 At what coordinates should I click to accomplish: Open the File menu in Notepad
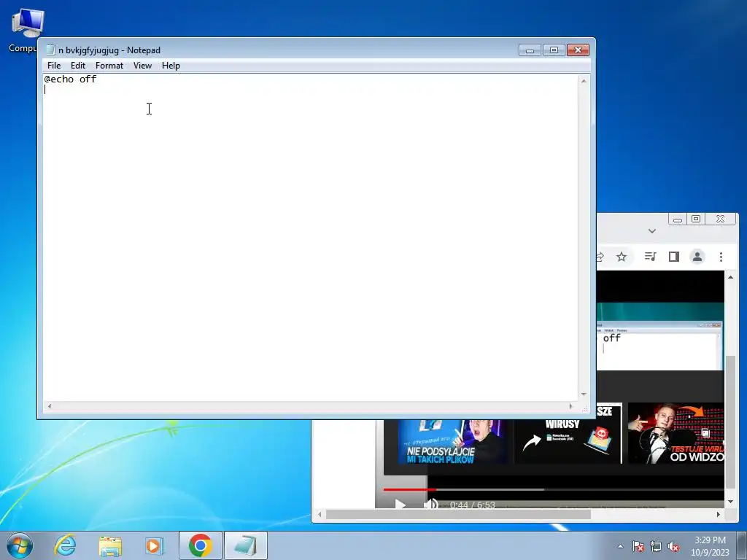pos(54,66)
